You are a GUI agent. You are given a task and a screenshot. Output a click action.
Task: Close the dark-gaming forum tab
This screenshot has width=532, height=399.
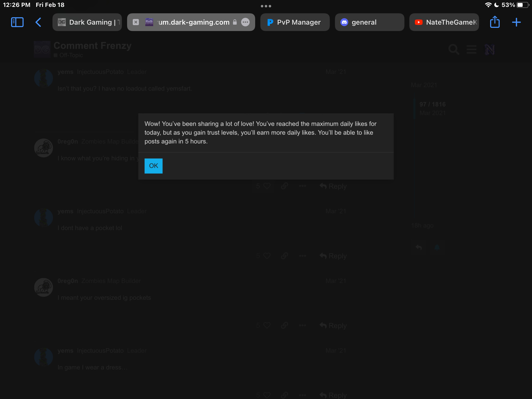(x=136, y=22)
